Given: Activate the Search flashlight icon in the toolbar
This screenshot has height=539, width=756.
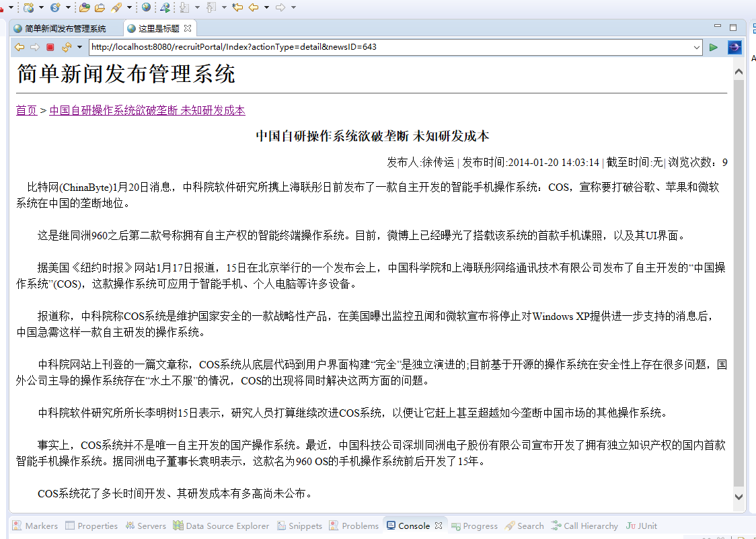Looking at the screenshot, I should click(x=114, y=7).
